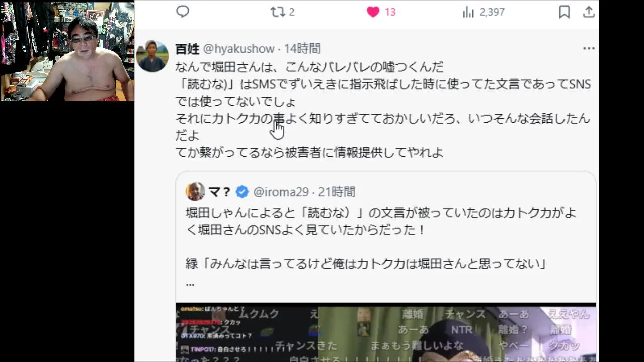
Task: Open 百姓's profile avatar picture
Action: coord(152,56)
